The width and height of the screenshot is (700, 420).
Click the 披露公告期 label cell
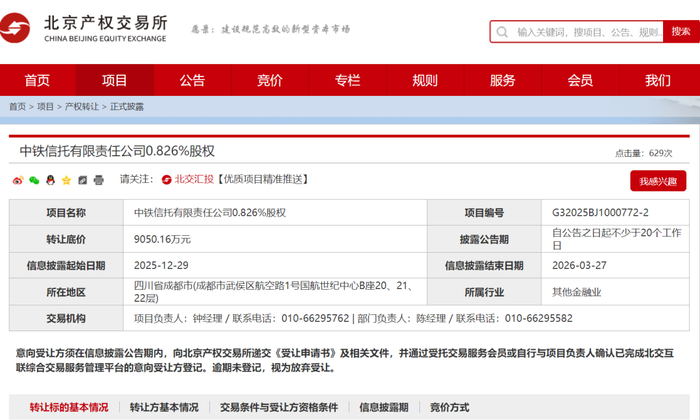point(484,239)
